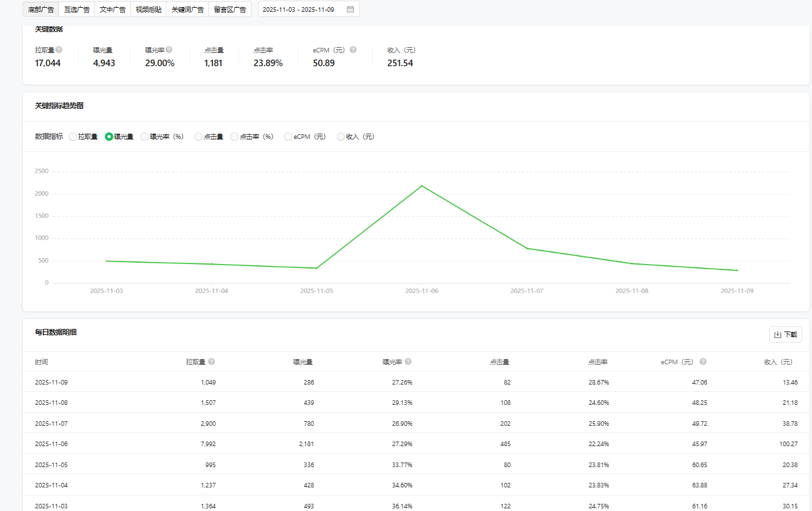Select the 拉取量 radio button for chart metric
Viewport: 812px width, 511px height.
click(73, 137)
